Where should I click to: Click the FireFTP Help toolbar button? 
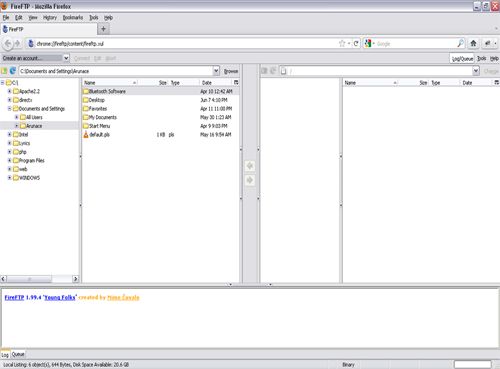click(494, 58)
